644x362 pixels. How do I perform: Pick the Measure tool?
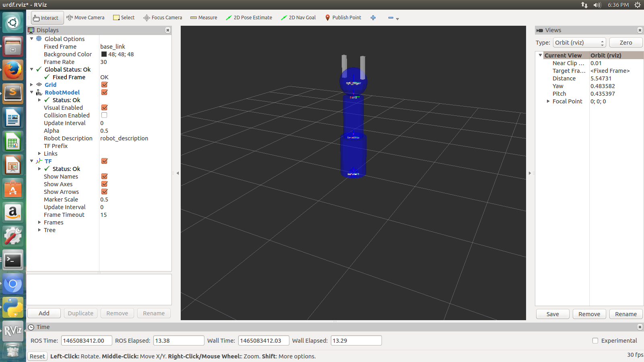pos(204,18)
